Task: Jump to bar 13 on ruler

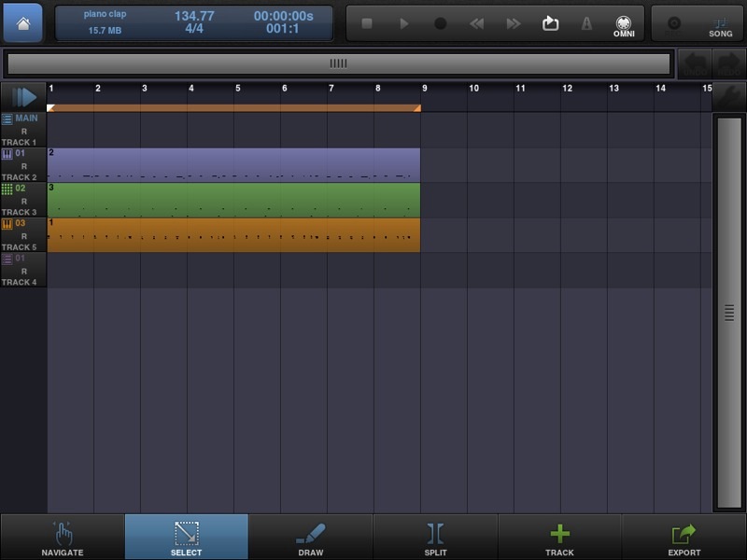Action: tap(613, 88)
